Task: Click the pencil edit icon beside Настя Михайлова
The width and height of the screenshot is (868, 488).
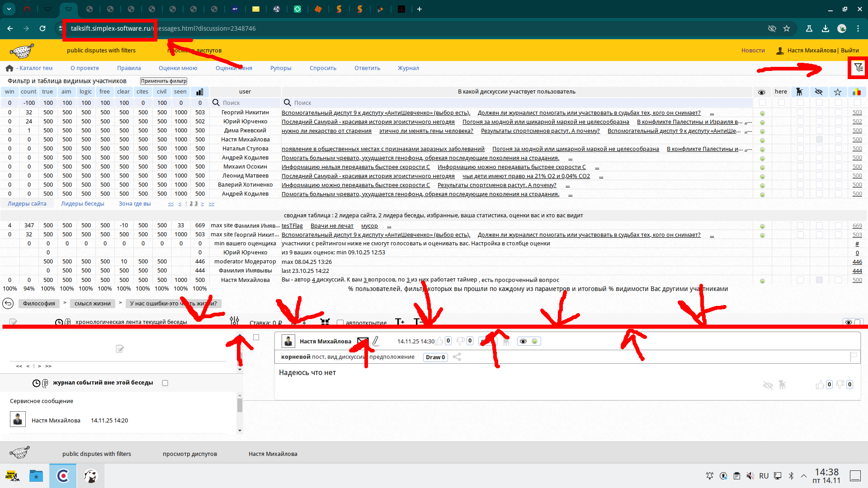Action: click(x=376, y=341)
